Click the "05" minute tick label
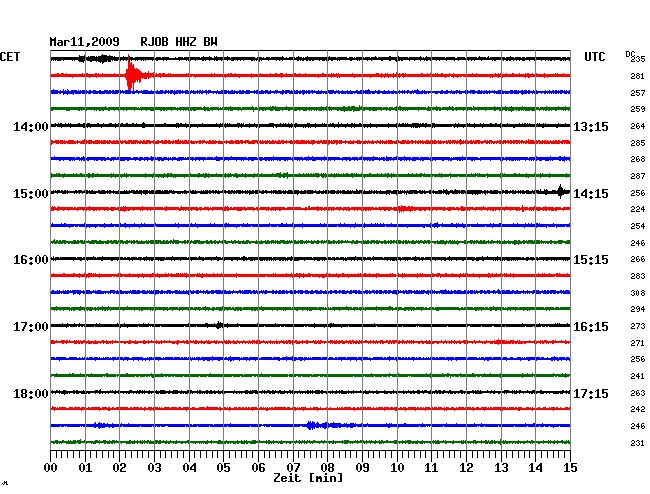This screenshot has height=494, width=650. coord(223,468)
